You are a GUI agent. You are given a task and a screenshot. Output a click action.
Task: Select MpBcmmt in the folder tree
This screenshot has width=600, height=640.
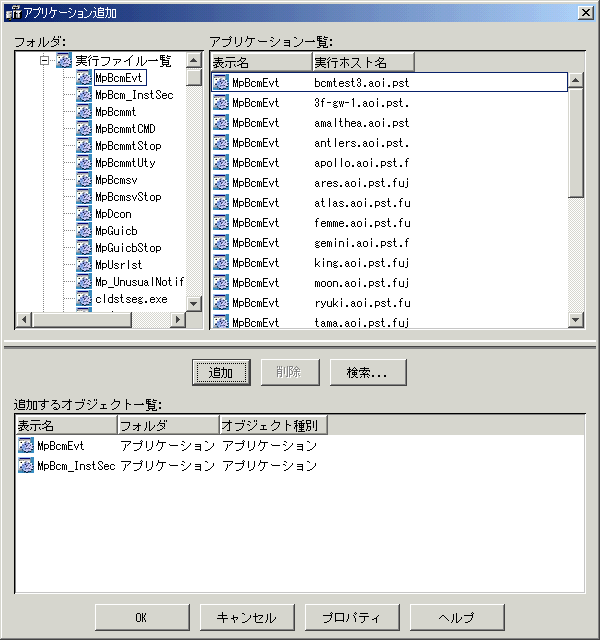click(x=116, y=112)
